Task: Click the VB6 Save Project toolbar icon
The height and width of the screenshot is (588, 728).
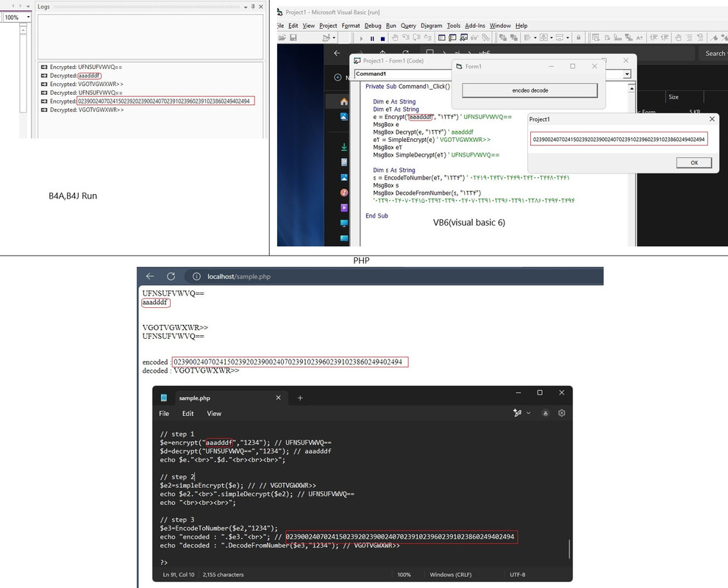Action: tap(293, 37)
